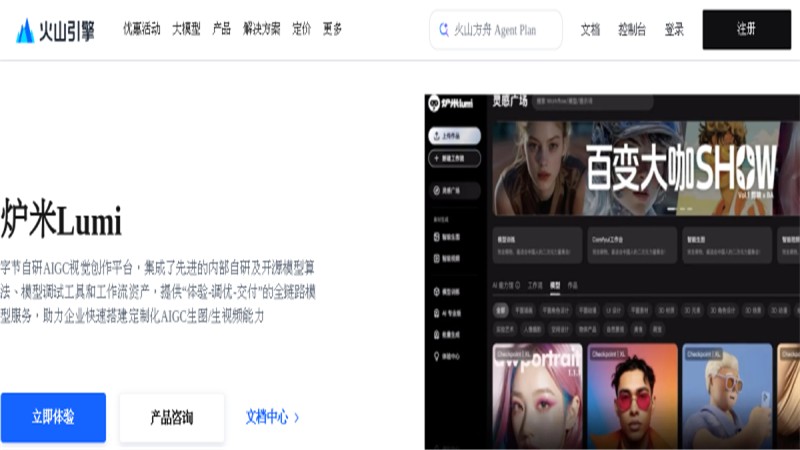This screenshot has height=450, width=800.
Task: Click the 炉米lumi logo in the preview sidebar
Action: click(451, 104)
